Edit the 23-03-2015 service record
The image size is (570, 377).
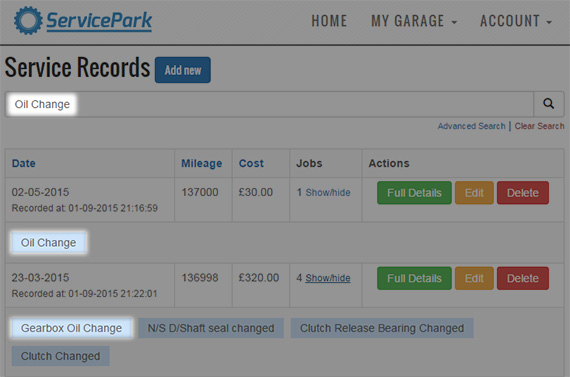[x=474, y=278]
